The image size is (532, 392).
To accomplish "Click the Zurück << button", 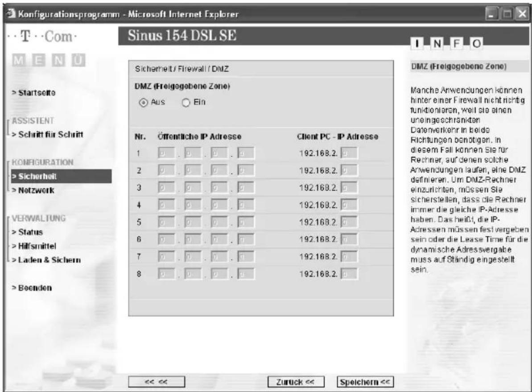I will tap(296, 382).
